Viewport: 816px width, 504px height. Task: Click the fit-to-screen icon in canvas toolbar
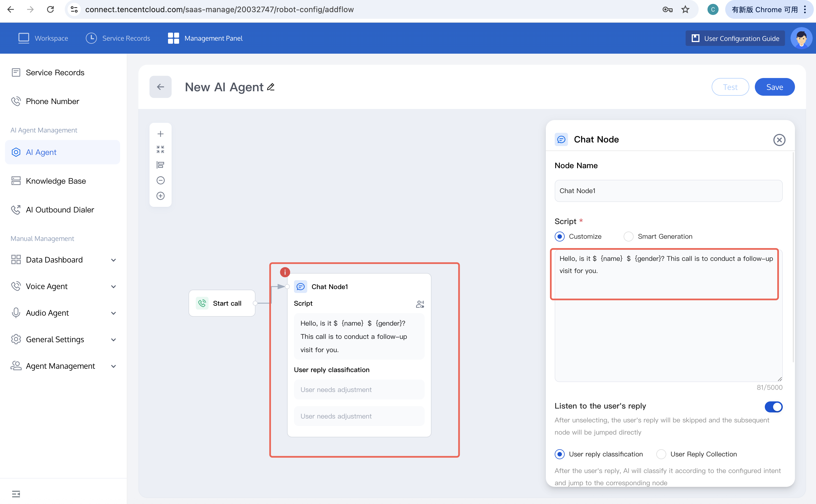click(160, 149)
